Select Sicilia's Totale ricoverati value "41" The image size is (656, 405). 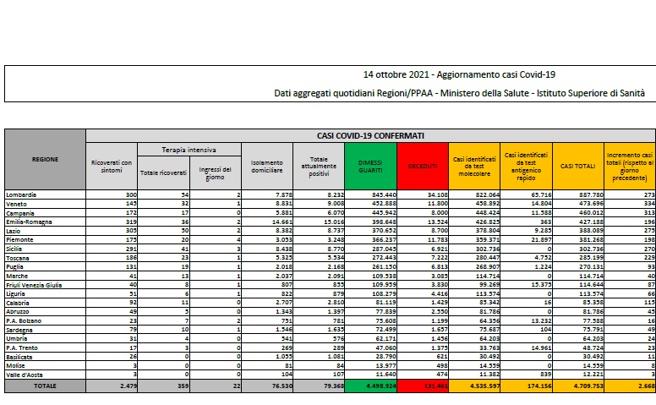coord(185,249)
